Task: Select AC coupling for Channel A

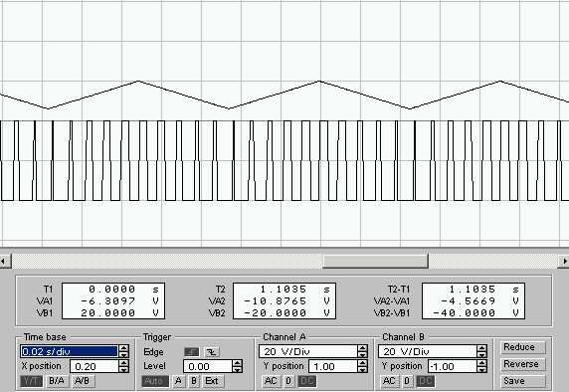Action: pyautogui.click(x=271, y=381)
